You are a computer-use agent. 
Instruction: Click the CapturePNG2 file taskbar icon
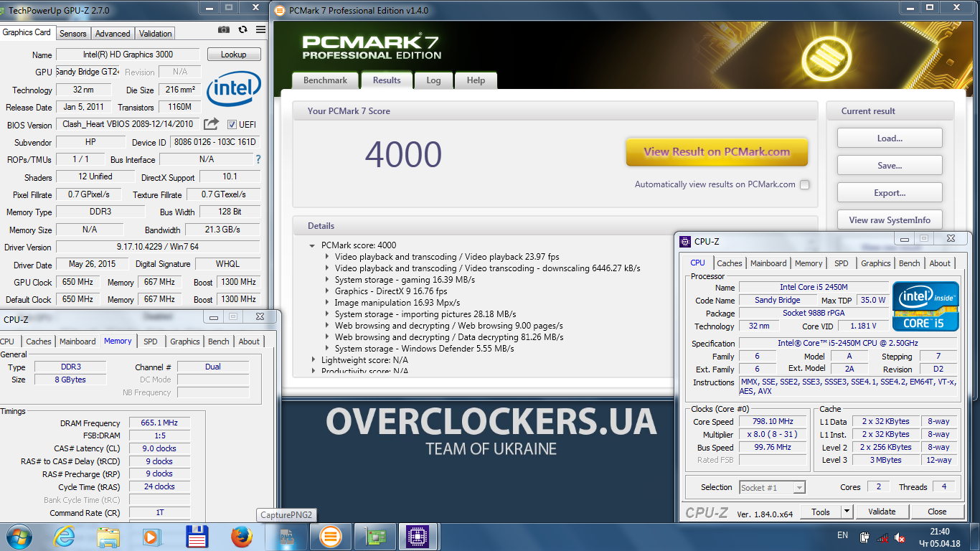click(x=286, y=537)
